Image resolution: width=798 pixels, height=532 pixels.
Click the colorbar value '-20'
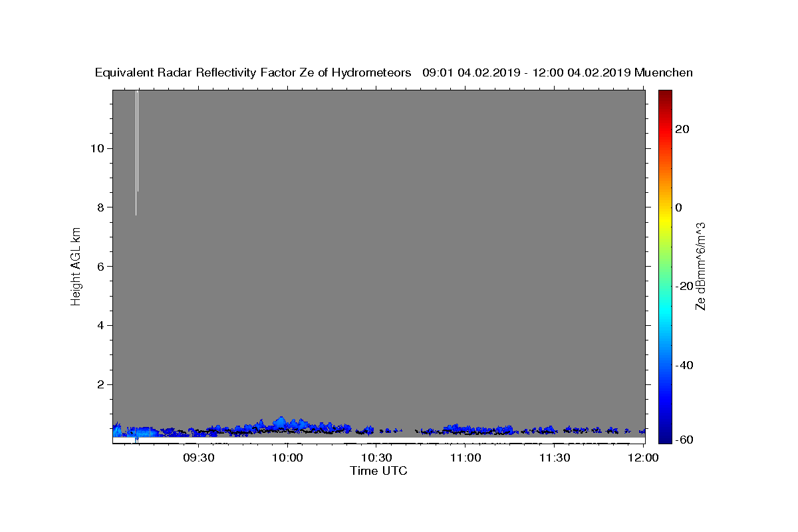[x=684, y=286]
